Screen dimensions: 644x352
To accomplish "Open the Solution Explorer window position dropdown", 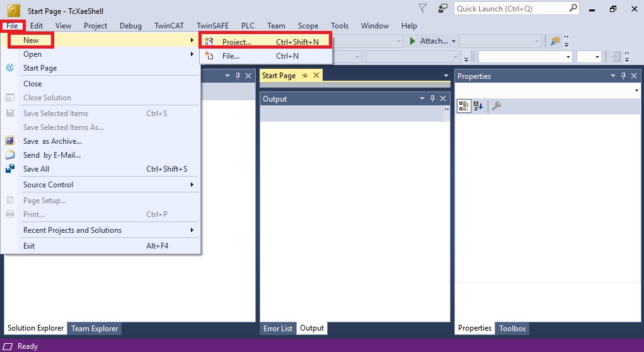I will click(227, 76).
